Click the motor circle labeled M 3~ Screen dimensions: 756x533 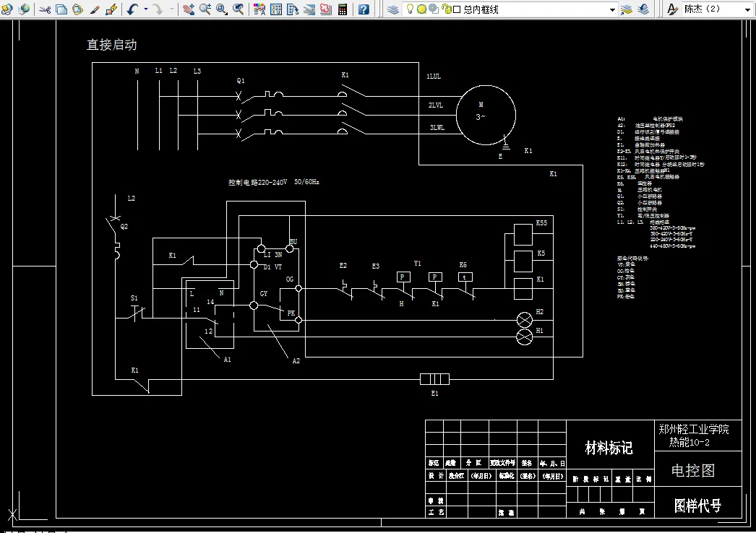click(x=486, y=115)
